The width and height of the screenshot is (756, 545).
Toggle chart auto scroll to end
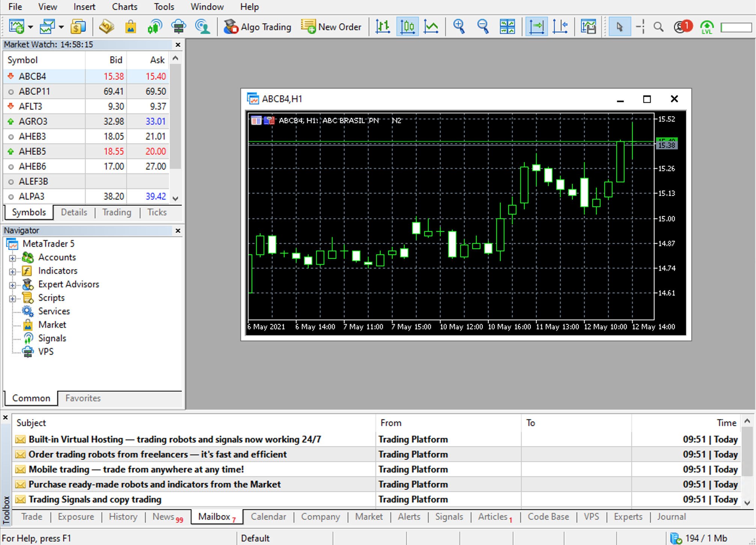536,27
